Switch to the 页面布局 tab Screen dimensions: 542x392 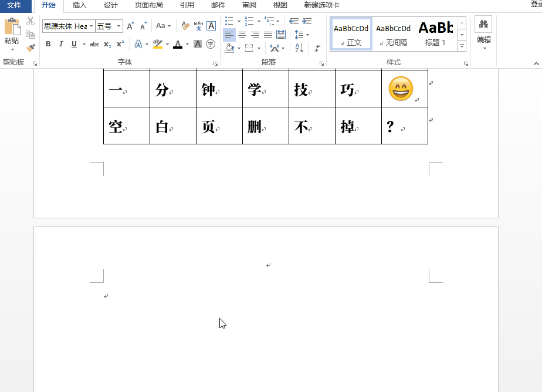(x=148, y=5)
